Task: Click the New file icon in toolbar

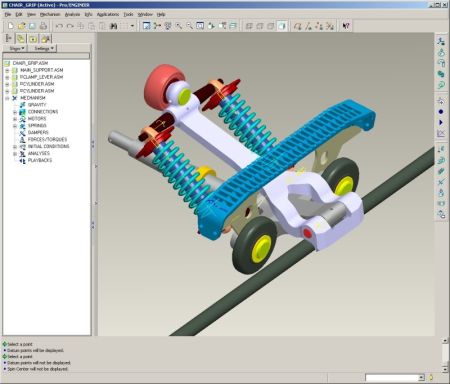Action: click(x=11, y=26)
